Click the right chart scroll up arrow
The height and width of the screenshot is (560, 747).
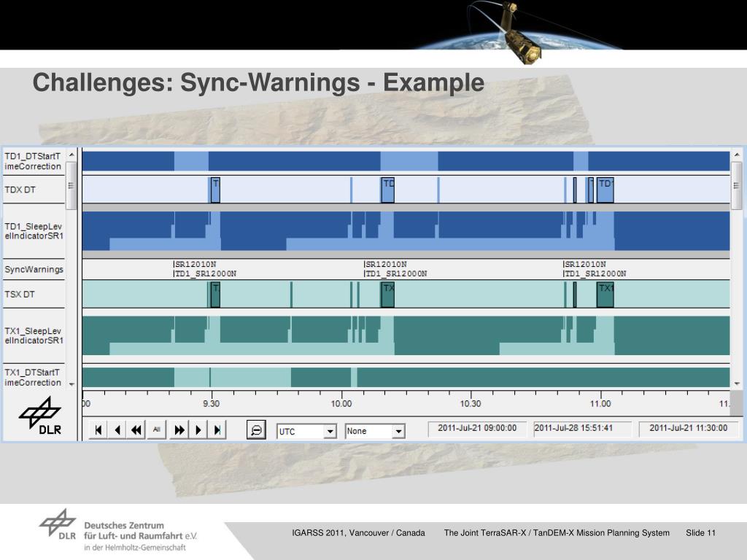point(737,155)
